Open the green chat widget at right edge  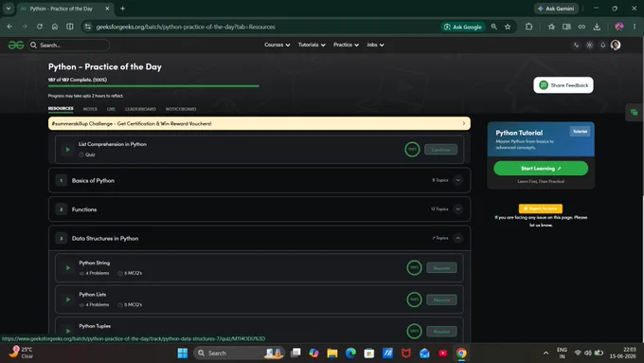(x=635, y=112)
